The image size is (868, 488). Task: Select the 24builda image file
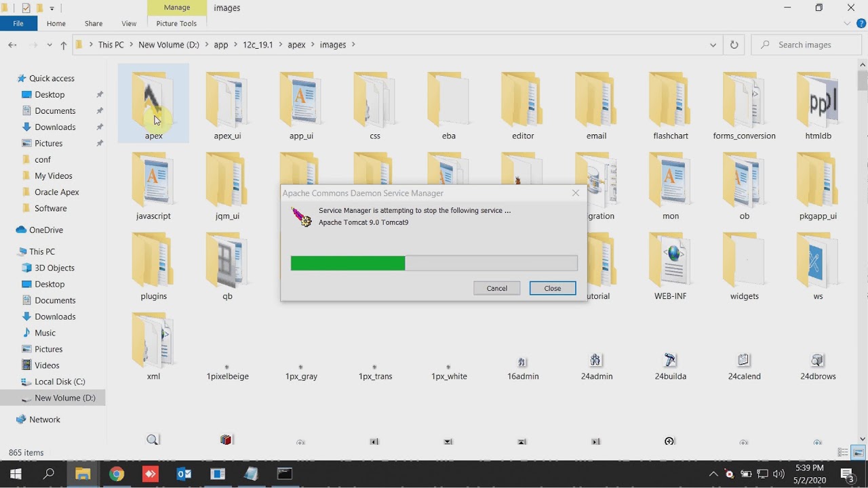[671, 367]
